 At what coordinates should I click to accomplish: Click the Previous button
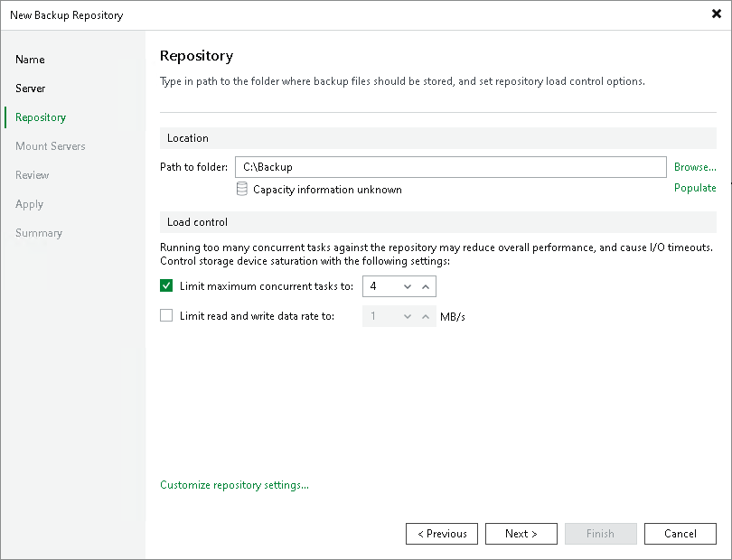(441, 533)
